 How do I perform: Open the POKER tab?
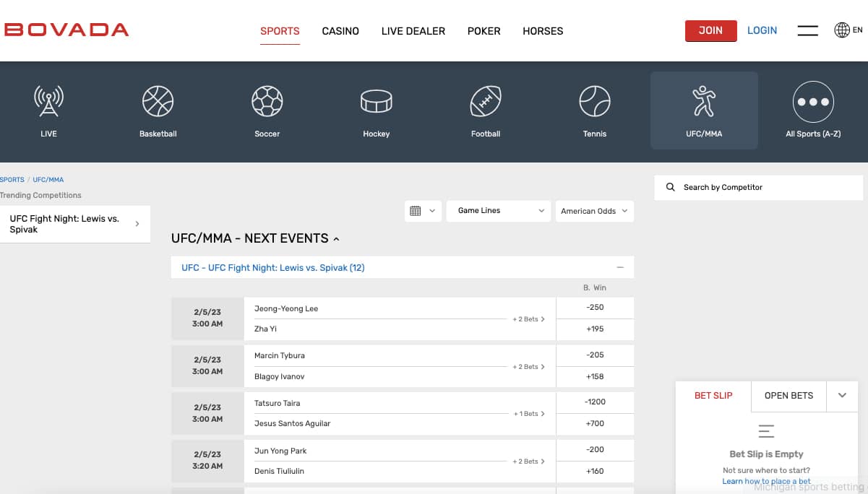(x=484, y=31)
